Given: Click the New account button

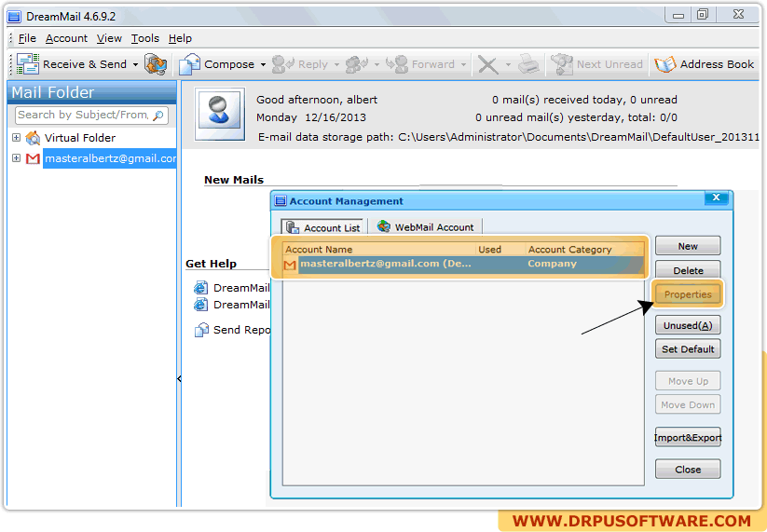Looking at the screenshot, I should pos(688,246).
